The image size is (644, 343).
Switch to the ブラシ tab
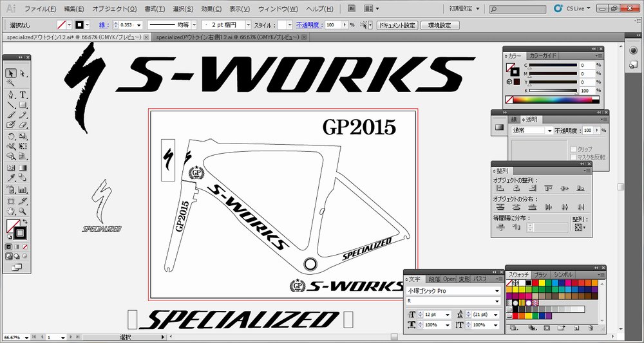(x=540, y=275)
